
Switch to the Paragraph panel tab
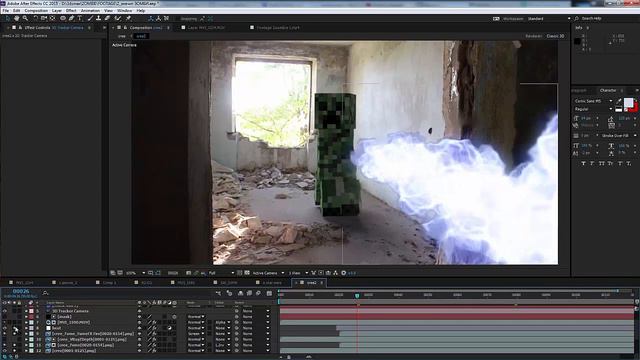(x=579, y=90)
